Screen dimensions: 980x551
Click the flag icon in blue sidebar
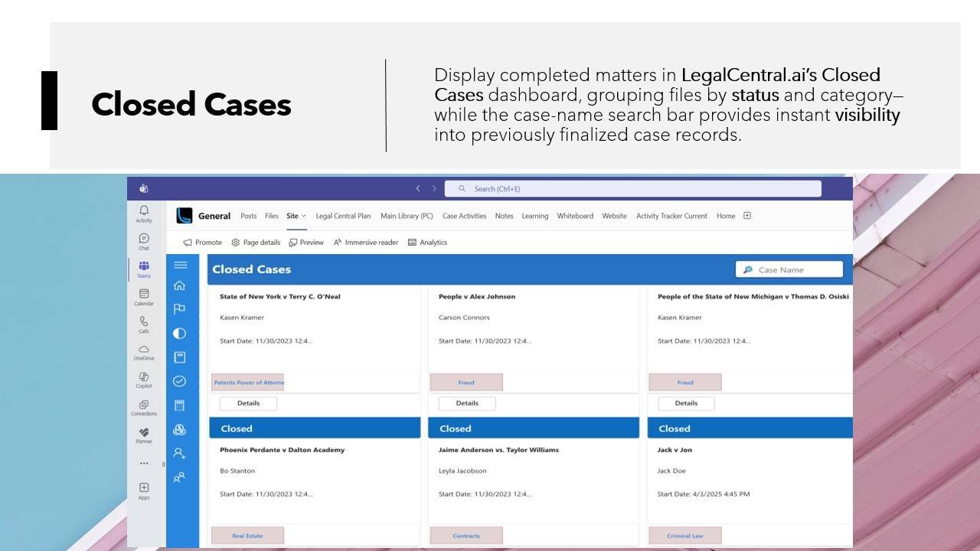[x=180, y=308]
